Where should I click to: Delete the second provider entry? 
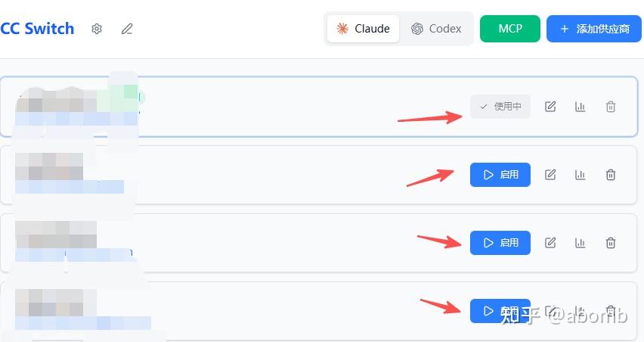pyautogui.click(x=611, y=175)
